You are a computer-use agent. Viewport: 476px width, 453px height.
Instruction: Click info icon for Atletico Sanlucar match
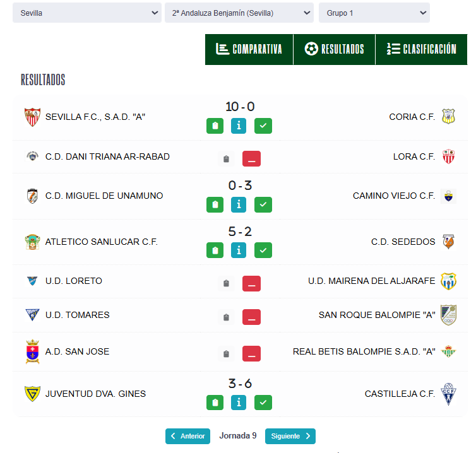click(x=239, y=250)
